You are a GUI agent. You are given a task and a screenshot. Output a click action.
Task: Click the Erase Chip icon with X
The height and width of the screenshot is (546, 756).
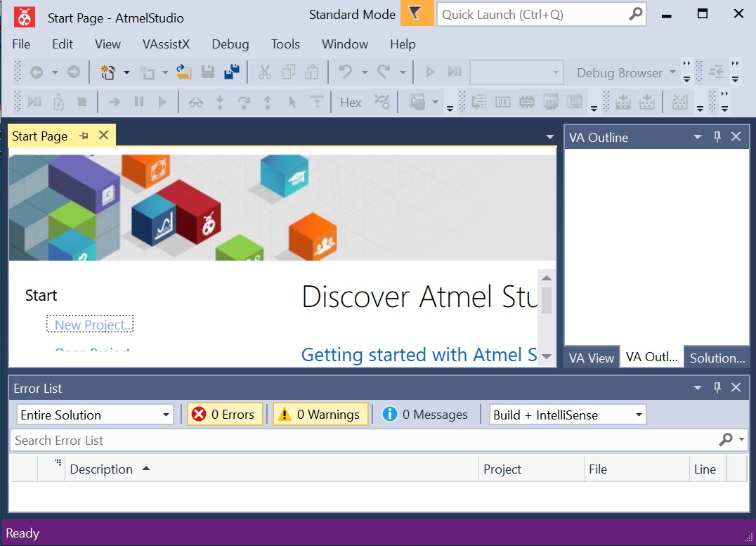click(680, 102)
